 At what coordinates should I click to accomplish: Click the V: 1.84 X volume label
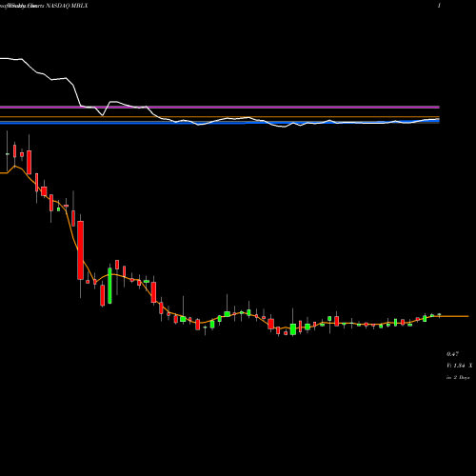[x=459, y=366]
